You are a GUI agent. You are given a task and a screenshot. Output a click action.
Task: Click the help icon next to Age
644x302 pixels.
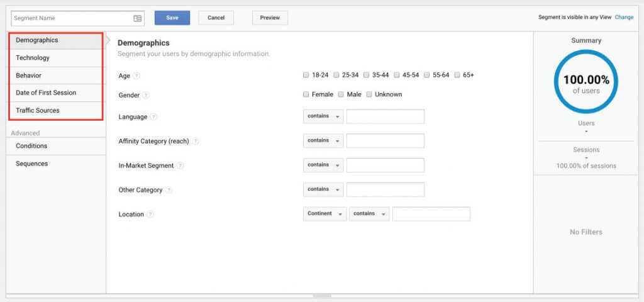[136, 76]
